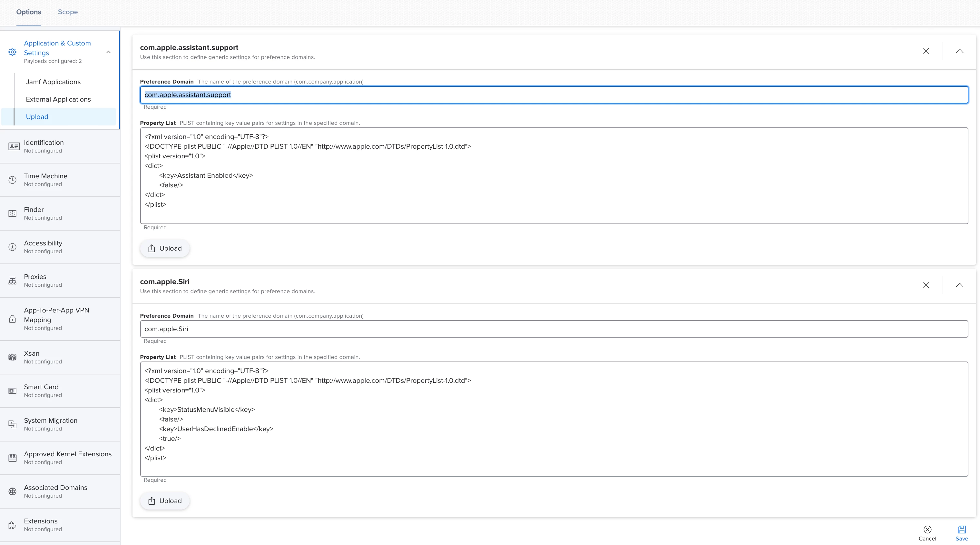Click the Save label text
Screen dimensions: 980x545
(962, 539)
